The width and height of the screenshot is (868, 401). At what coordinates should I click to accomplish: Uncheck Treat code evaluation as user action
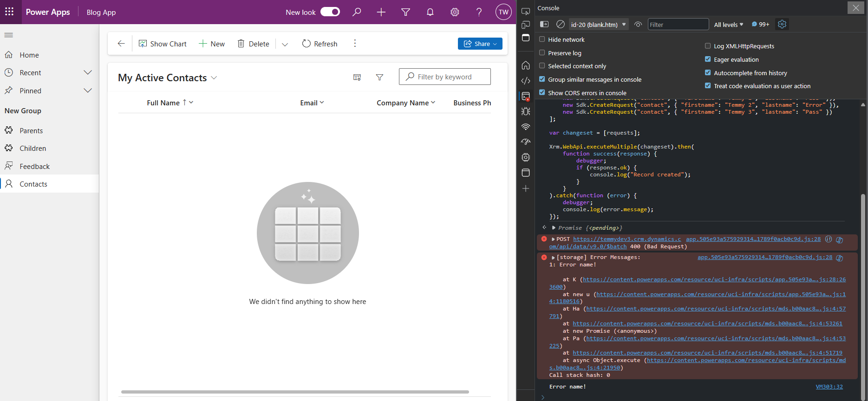[708, 86]
